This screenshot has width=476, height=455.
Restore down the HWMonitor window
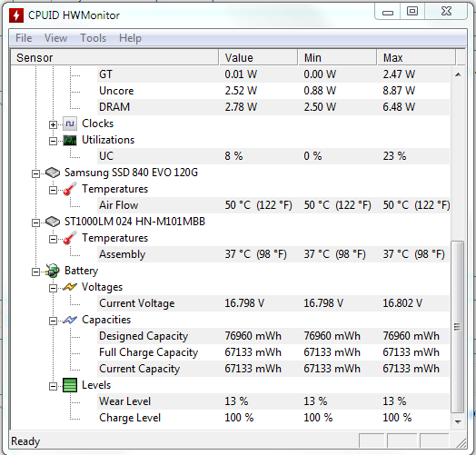click(x=412, y=12)
